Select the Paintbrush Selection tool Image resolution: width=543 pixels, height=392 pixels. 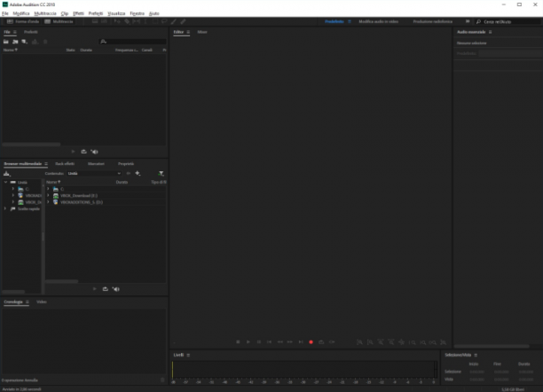click(174, 21)
